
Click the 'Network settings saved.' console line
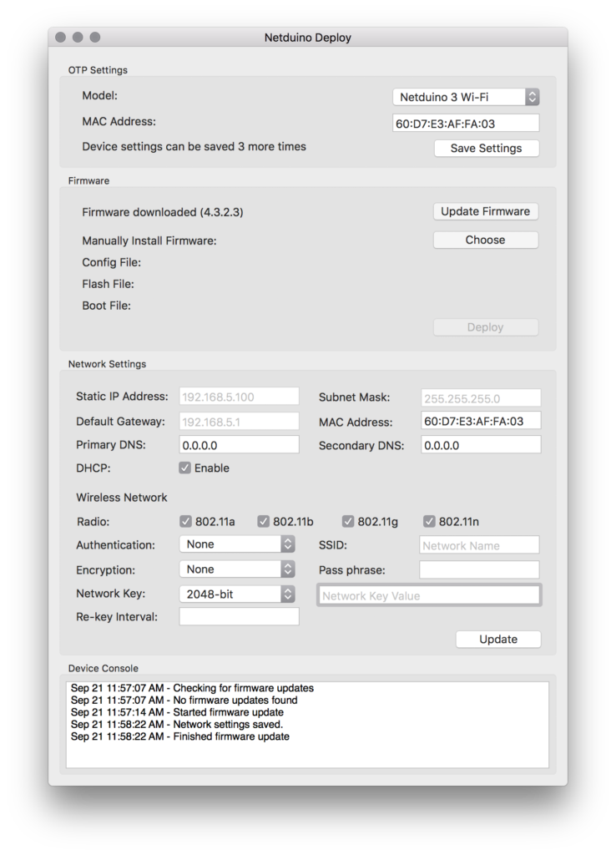click(177, 725)
